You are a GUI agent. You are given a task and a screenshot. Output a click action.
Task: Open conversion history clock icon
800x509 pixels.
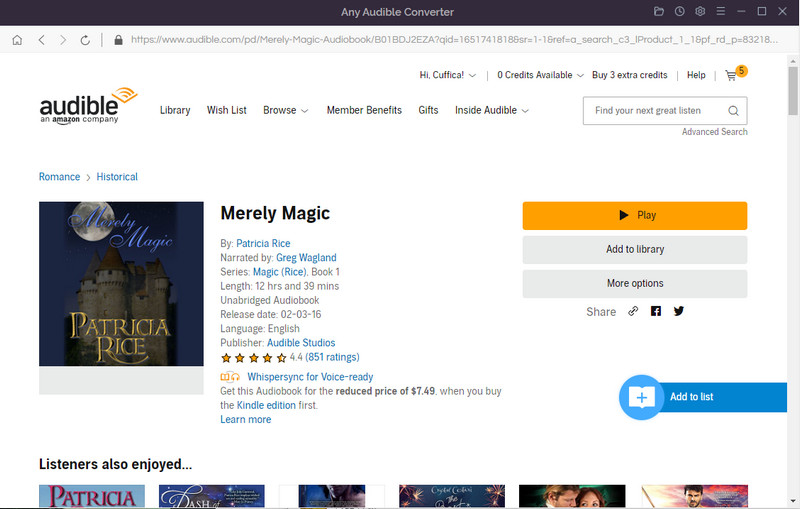[x=680, y=11]
